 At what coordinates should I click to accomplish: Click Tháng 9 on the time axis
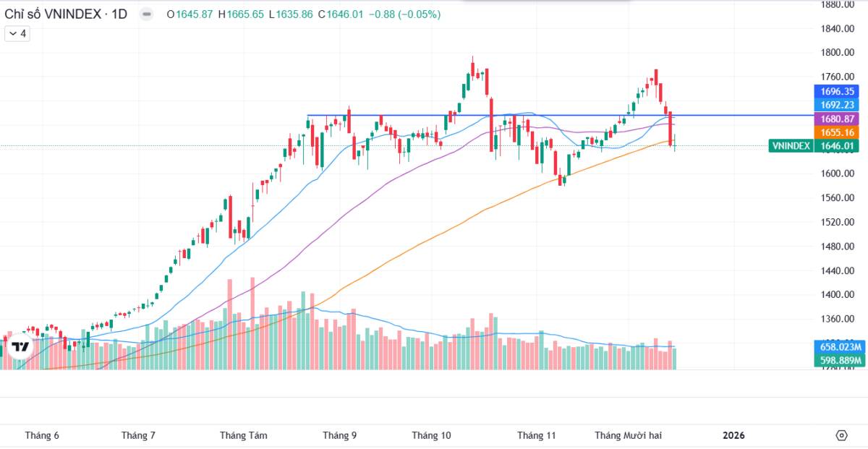(339, 435)
